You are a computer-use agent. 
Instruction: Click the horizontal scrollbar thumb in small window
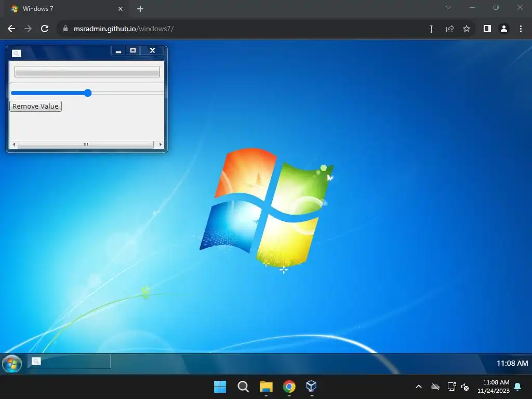[x=86, y=144]
